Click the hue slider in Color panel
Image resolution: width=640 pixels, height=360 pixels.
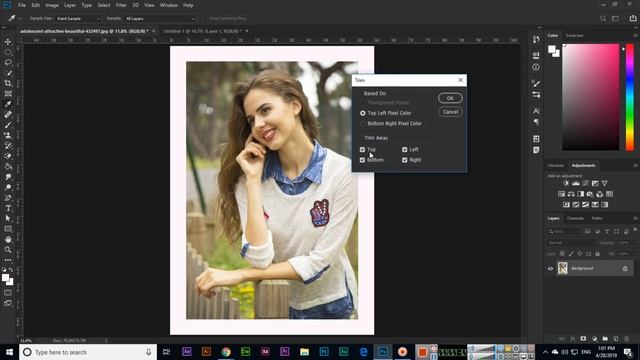click(x=630, y=97)
